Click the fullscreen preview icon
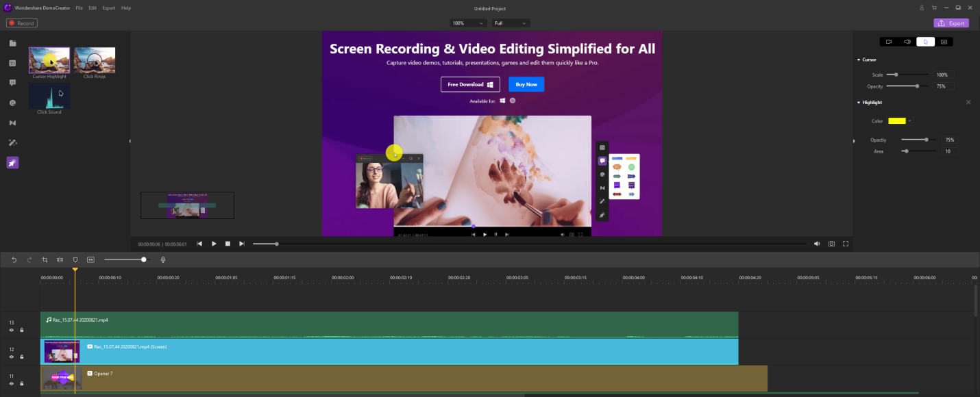The height and width of the screenshot is (397, 980). coord(846,244)
